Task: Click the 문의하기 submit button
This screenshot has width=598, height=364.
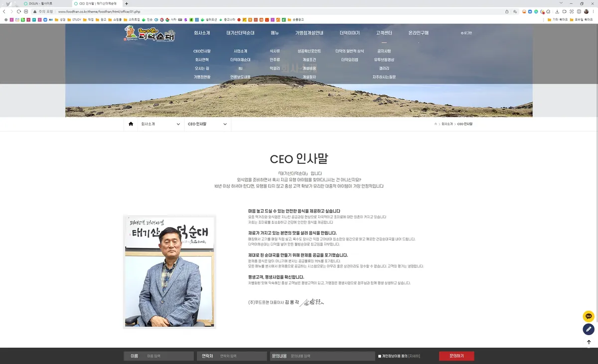Action: (x=456, y=356)
